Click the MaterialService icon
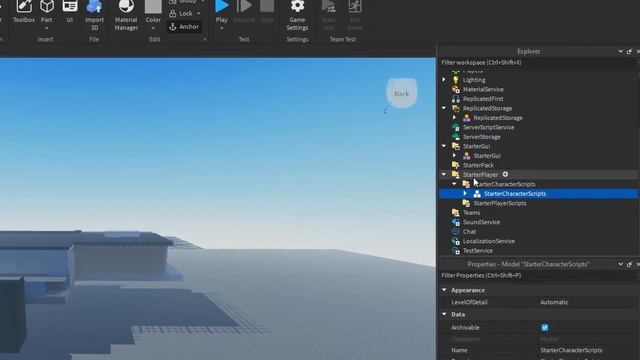Image resolution: width=640 pixels, height=360 pixels. tap(456, 89)
